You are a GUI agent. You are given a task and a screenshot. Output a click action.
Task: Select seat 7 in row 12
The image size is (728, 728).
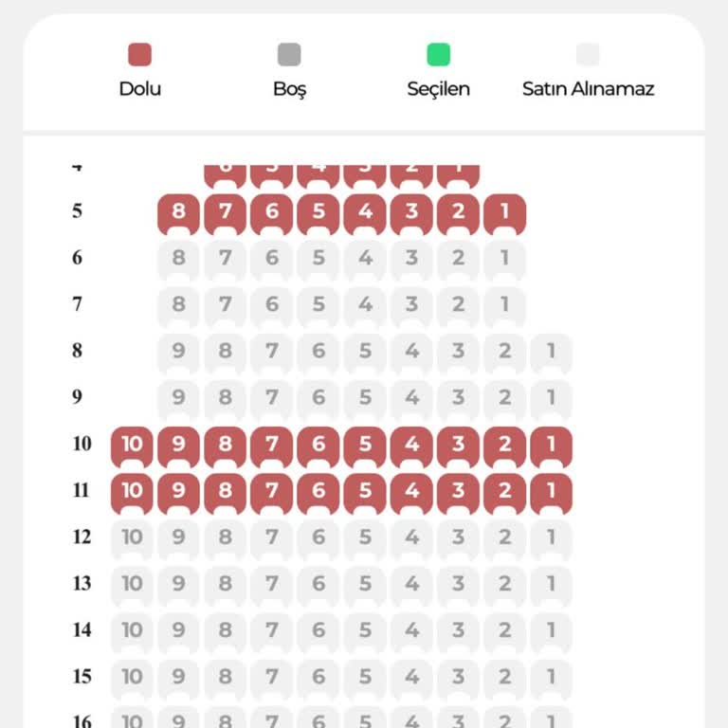coord(271,537)
